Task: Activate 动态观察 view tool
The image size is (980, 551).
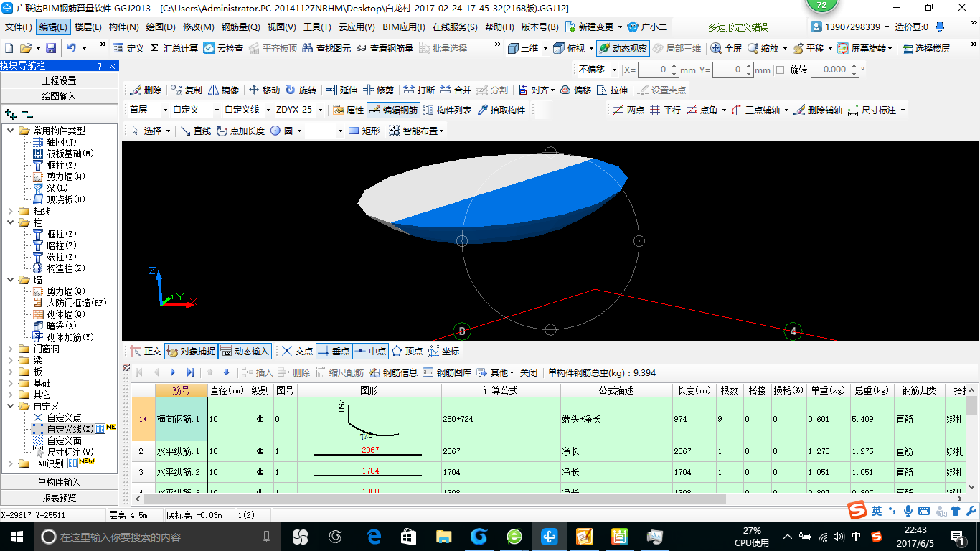Action: [x=623, y=48]
